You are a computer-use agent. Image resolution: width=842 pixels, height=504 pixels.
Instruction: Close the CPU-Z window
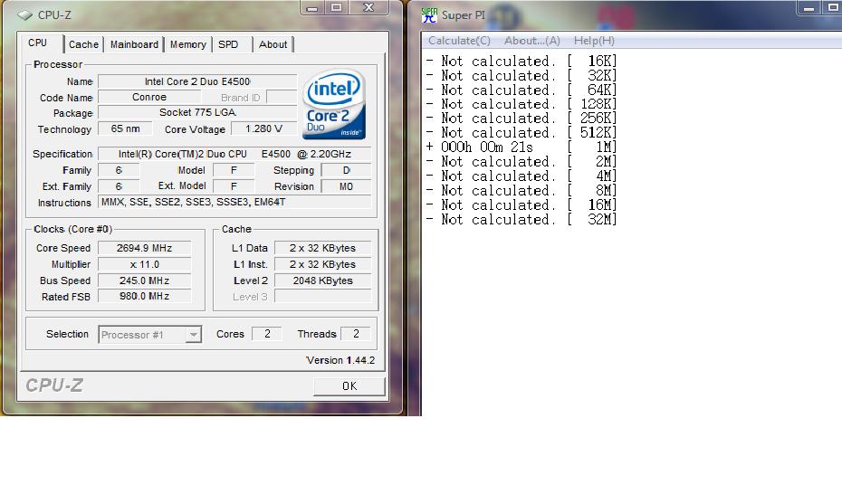368,7
